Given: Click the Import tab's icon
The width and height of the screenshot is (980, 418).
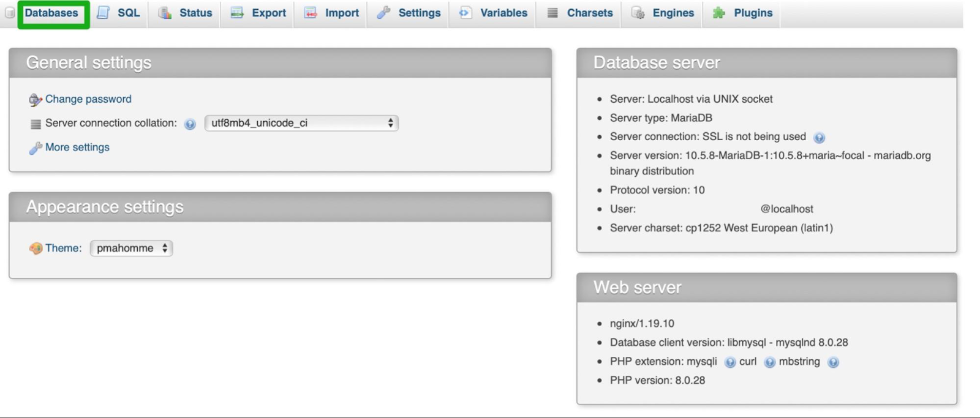Looking at the screenshot, I should (x=311, y=13).
